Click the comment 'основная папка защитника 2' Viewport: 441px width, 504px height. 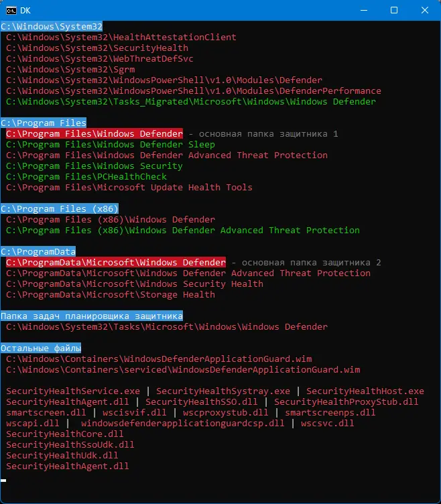(x=312, y=263)
